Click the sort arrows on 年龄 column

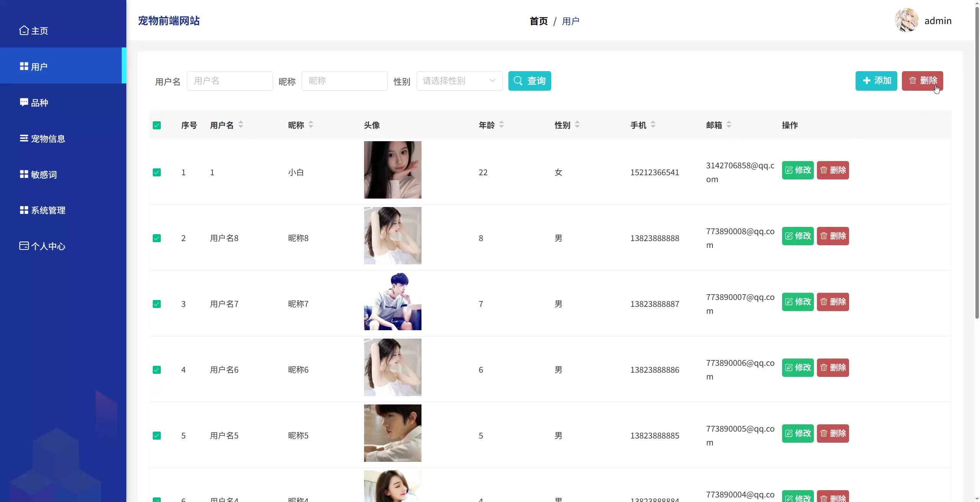(x=501, y=124)
